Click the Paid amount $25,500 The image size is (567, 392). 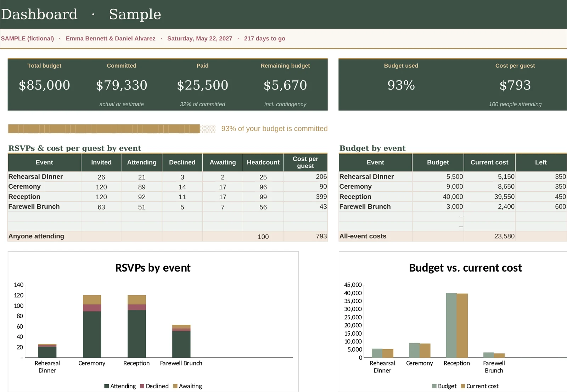click(202, 85)
